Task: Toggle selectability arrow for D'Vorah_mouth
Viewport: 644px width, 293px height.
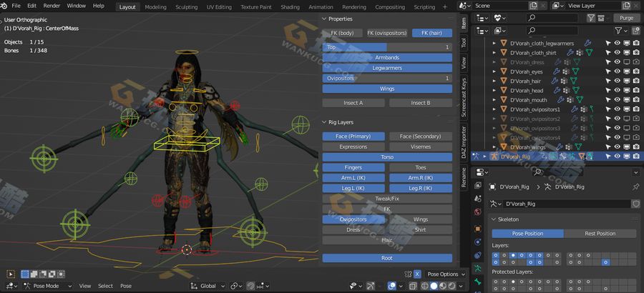Action: click(x=608, y=100)
